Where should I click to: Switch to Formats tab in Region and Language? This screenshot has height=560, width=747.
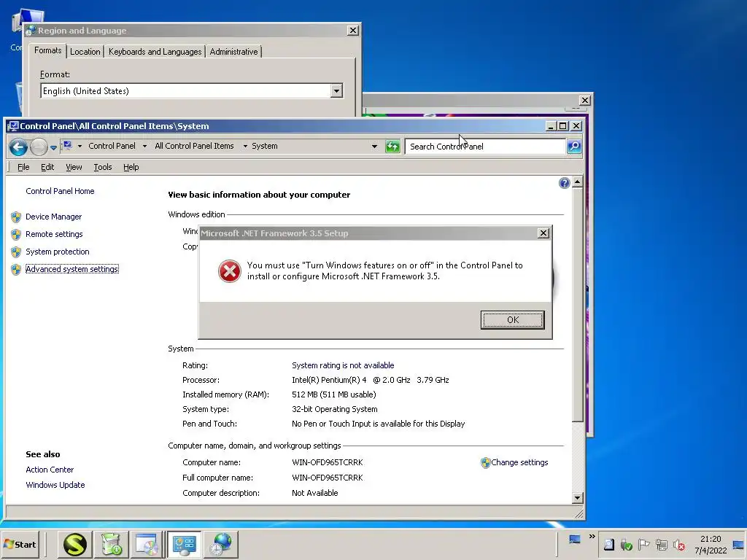click(47, 50)
